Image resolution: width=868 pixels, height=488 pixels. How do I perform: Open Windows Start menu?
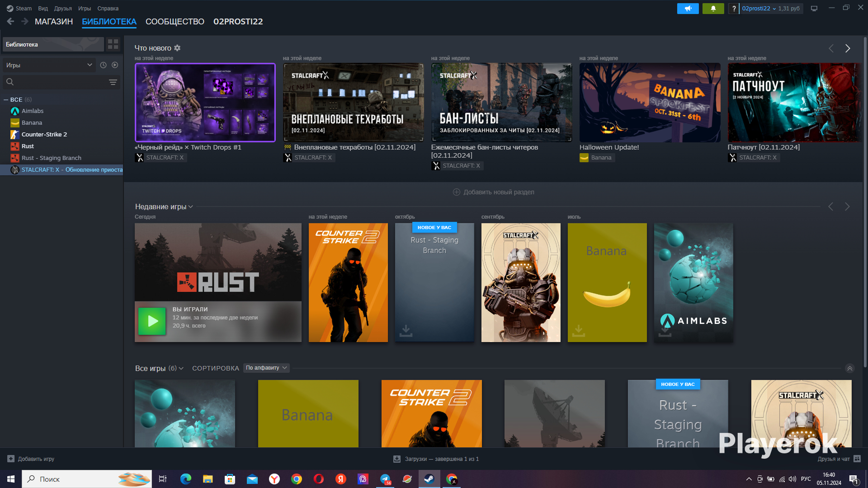pyautogui.click(x=11, y=479)
